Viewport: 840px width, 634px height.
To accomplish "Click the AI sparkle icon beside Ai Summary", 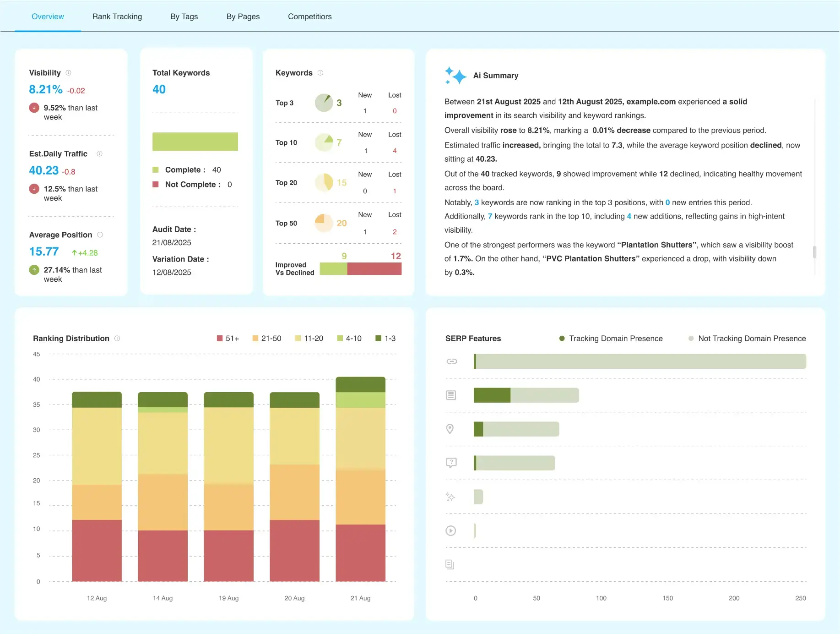I will coord(455,76).
